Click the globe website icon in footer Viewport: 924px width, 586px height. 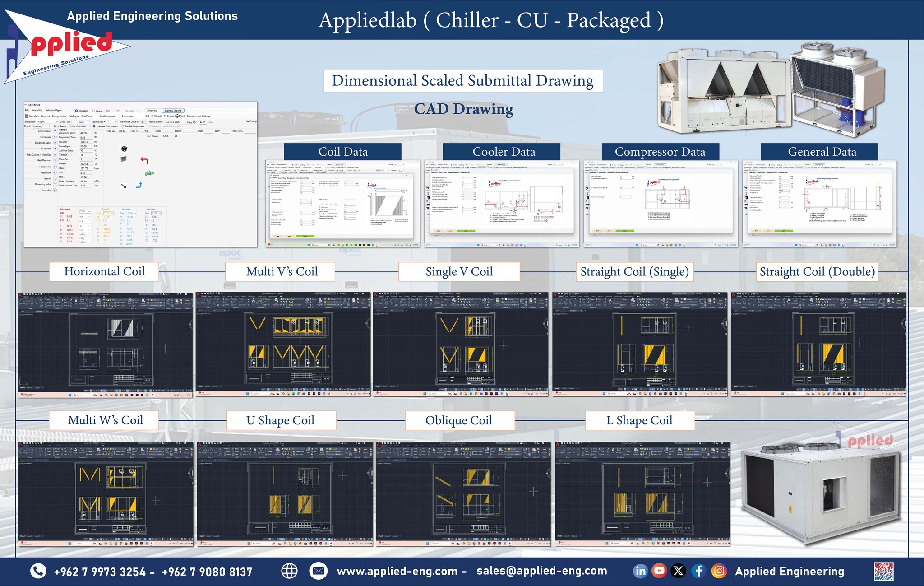coord(289,571)
